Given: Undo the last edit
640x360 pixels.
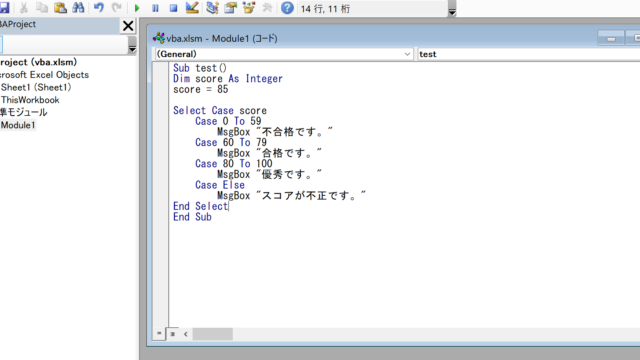Looking at the screenshot, I should coord(98,8).
